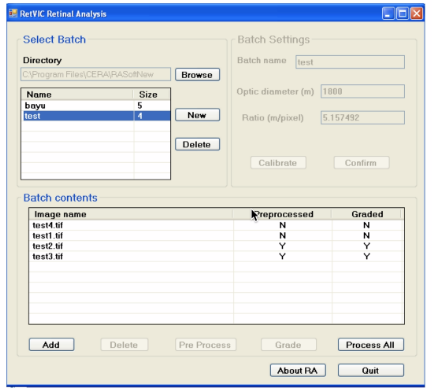The image size is (432, 390).
Task: Create a batch with the New button
Action: click(197, 115)
